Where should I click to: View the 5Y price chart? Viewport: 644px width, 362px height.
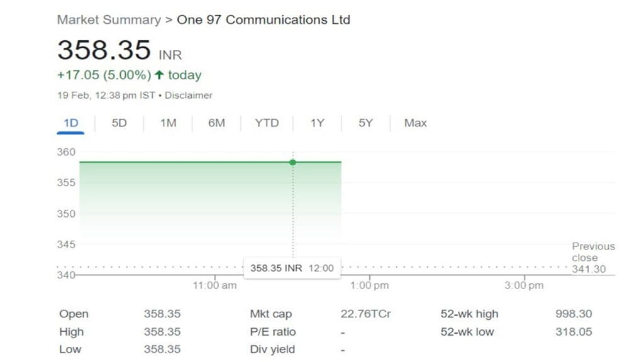tap(366, 123)
